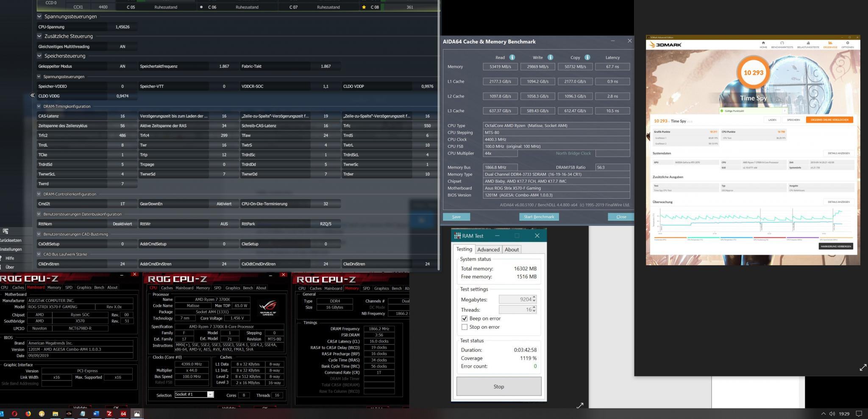The height and width of the screenshot is (419, 868).
Task: Click the Copy info icon in AIDA64
Action: tap(587, 57)
